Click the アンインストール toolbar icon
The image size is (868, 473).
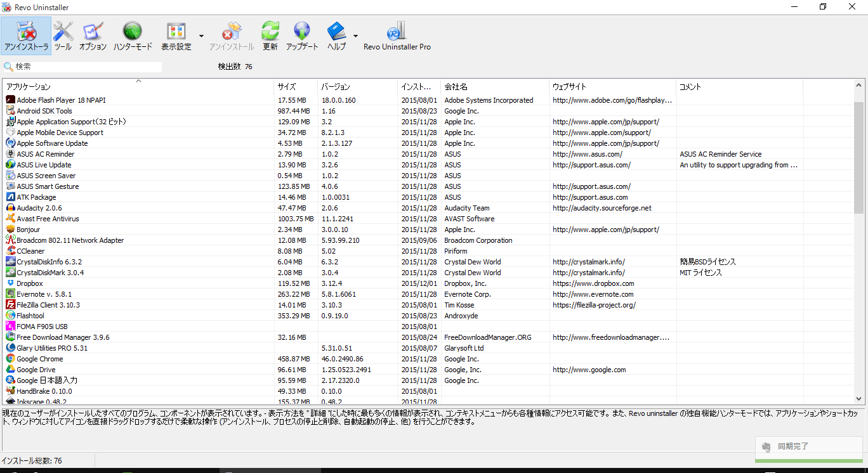point(232,36)
